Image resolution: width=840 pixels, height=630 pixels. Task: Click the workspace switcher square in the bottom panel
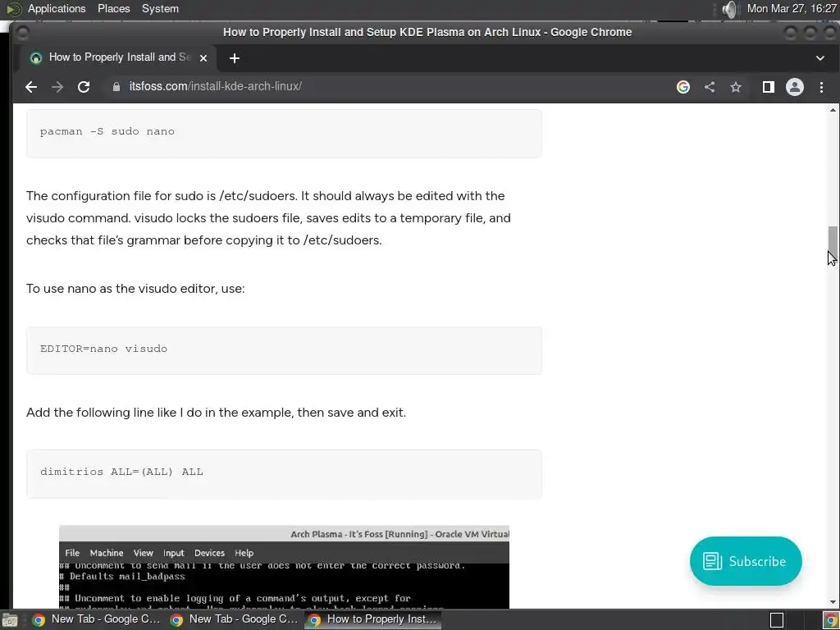[777, 620]
